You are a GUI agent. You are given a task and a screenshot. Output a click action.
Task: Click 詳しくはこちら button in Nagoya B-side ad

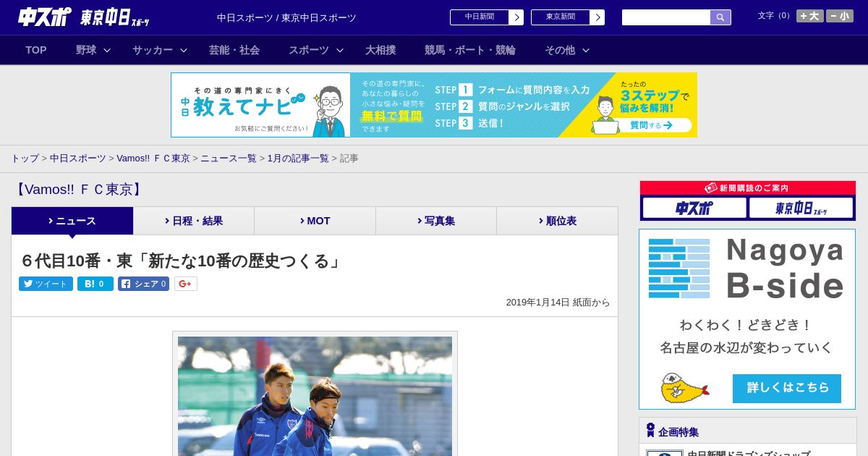tap(787, 389)
